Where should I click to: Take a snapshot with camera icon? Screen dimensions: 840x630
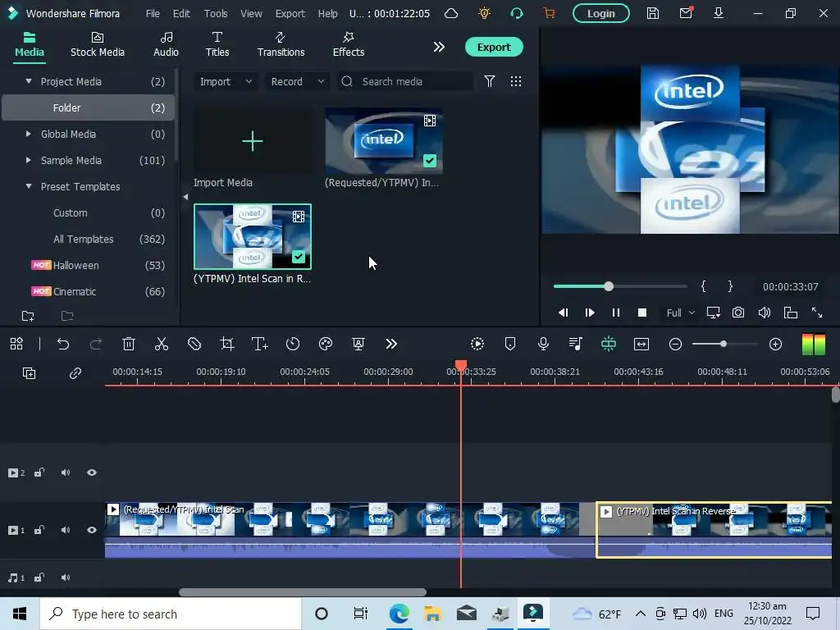tap(738, 313)
